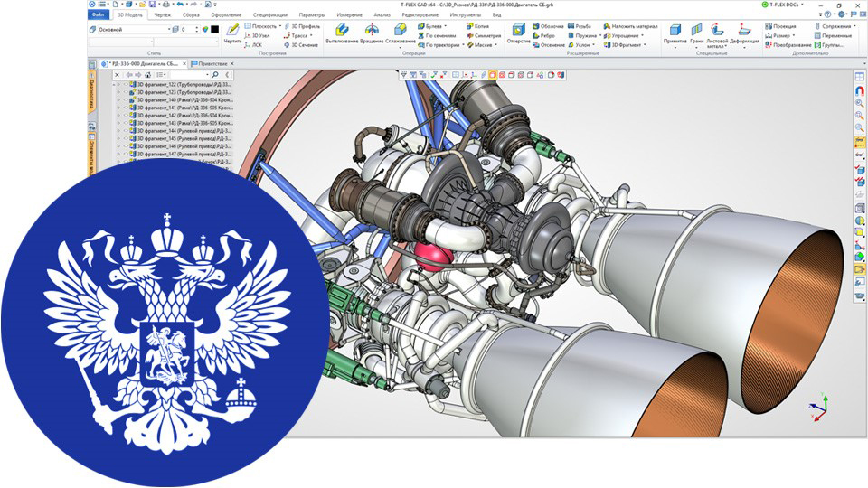Click the undo arrow in quick access toolbar
This screenshot has height=488, width=868.
(x=180, y=5)
